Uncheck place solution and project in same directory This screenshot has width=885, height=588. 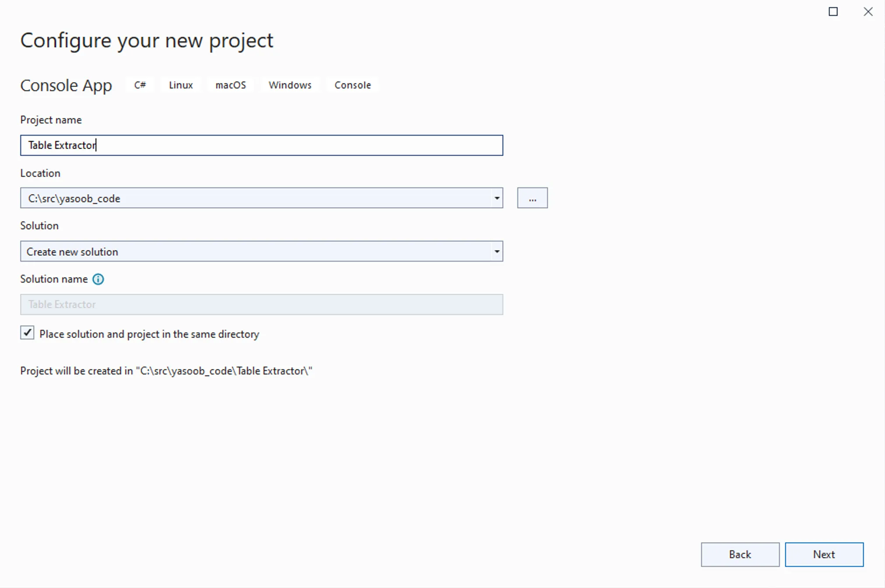tap(27, 333)
